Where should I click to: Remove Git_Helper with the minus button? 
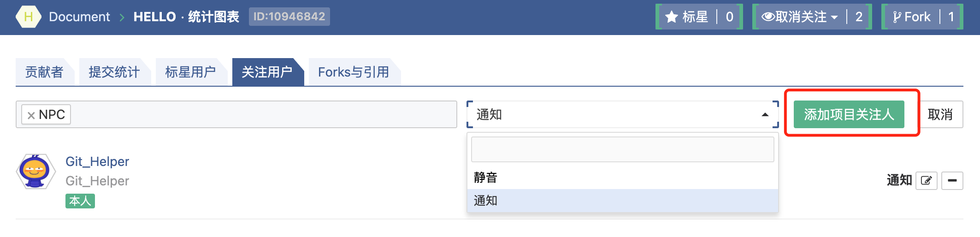(952, 180)
